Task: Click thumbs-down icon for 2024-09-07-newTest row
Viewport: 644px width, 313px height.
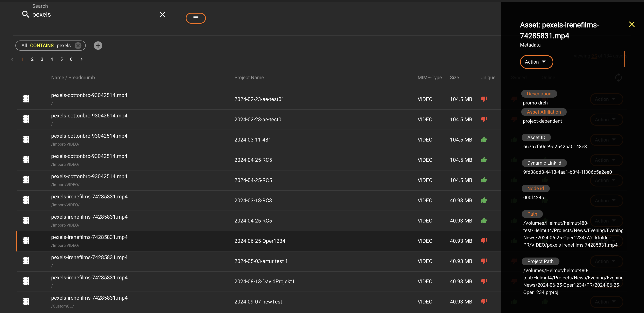Action: [x=484, y=301]
